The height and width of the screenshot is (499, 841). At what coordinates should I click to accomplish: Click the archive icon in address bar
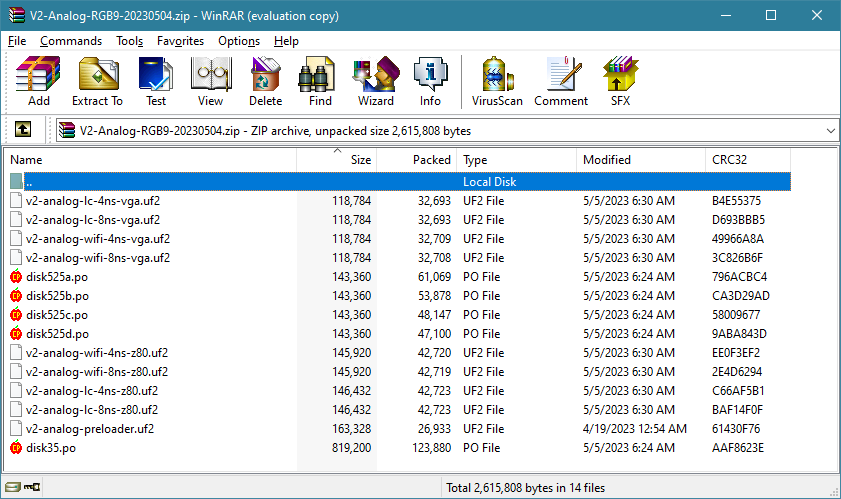pos(67,130)
